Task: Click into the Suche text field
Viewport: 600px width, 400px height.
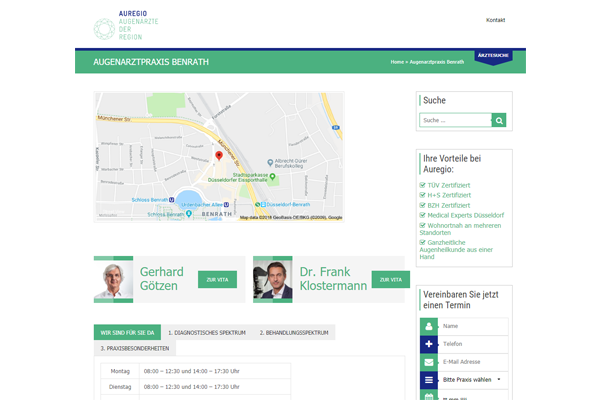Action: click(455, 120)
